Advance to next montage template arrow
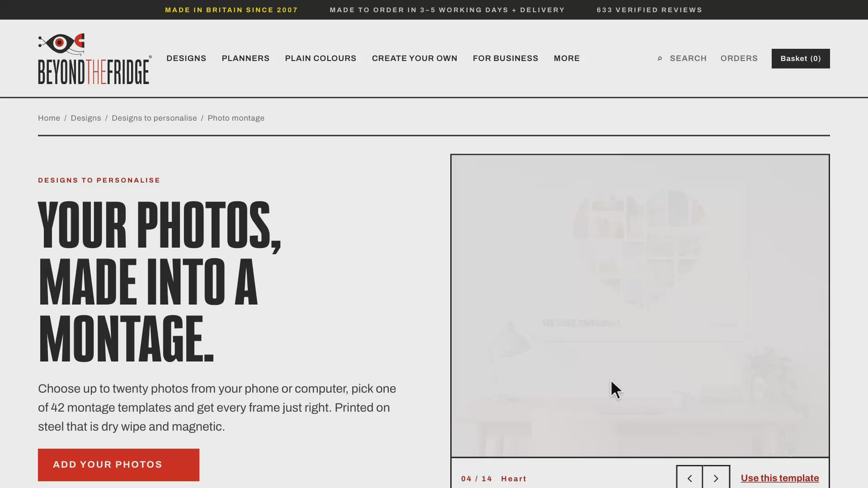 (x=716, y=478)
